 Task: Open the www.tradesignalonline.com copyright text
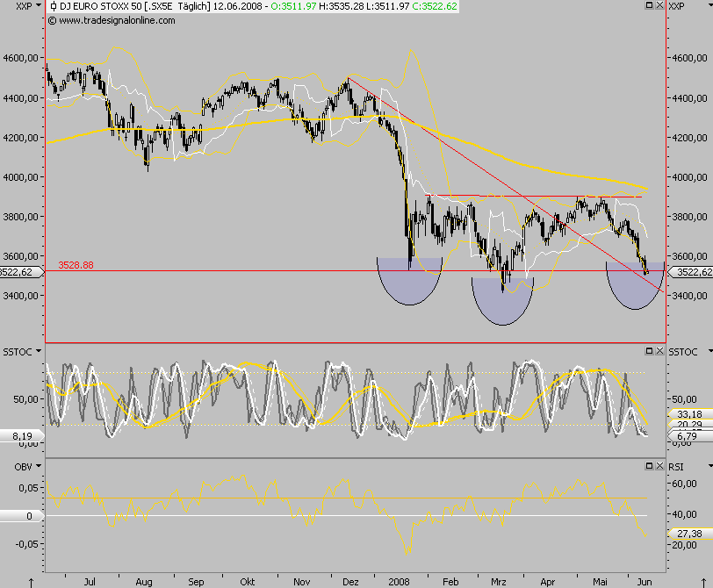[x=112, y=20]
